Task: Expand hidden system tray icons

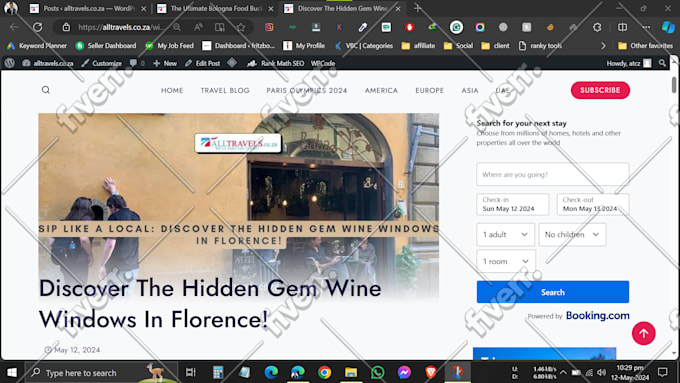Action: point(563,372)
